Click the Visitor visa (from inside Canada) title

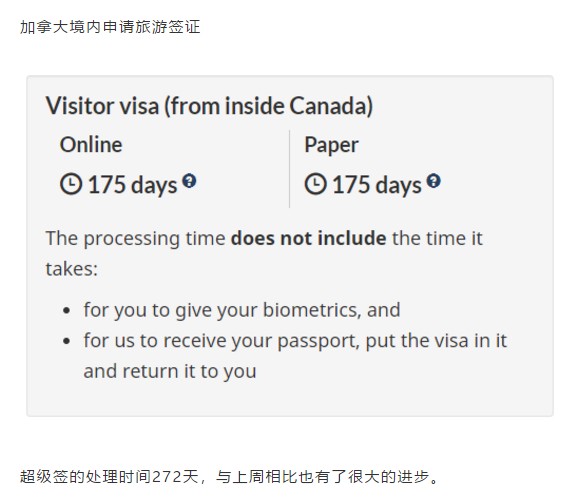[x=209, y=106]
